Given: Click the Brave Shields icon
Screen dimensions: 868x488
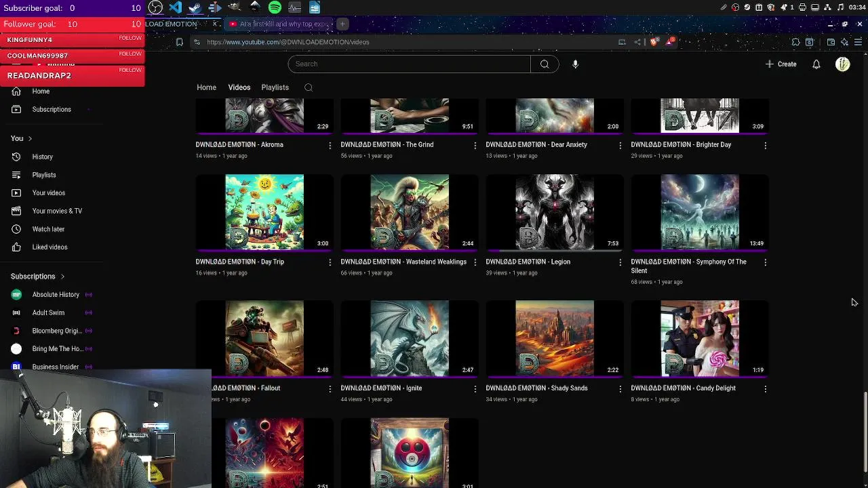Looking at the screenshot, I should [654, 42].
